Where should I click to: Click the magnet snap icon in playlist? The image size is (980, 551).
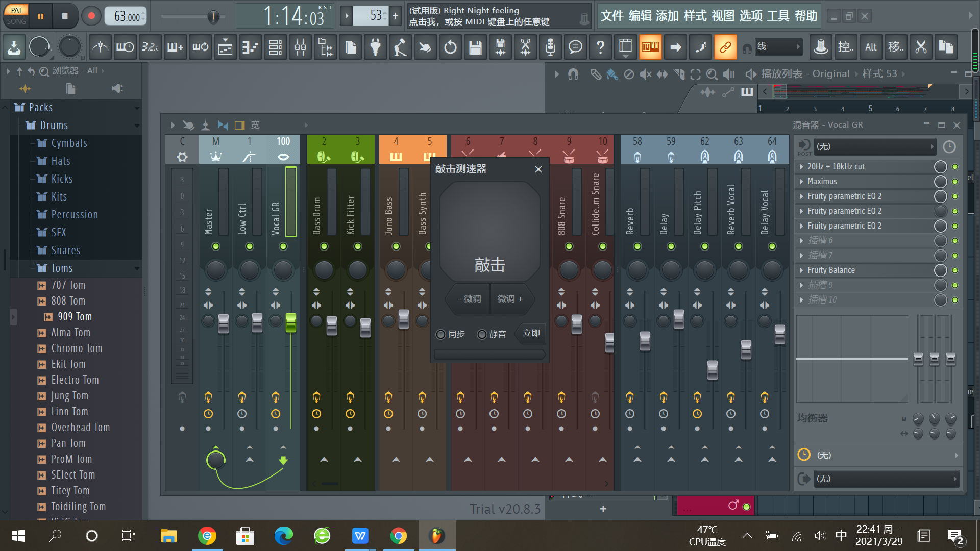(573, 74)
